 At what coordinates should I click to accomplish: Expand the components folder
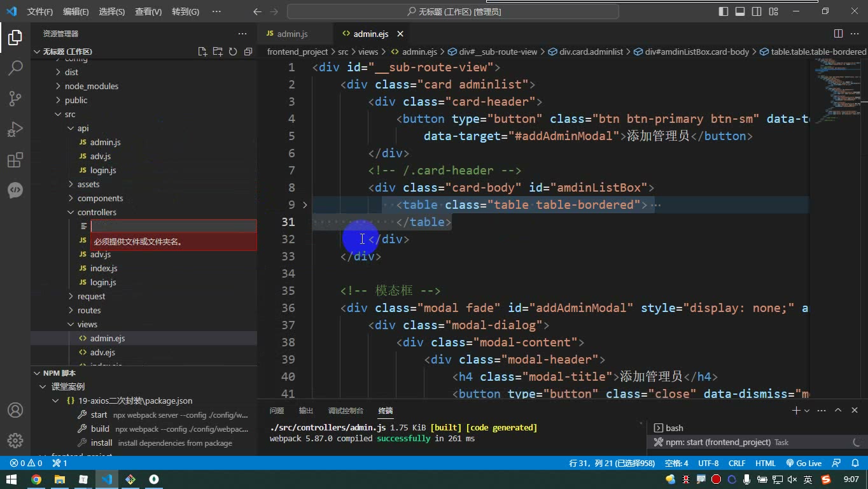point(100,198)
